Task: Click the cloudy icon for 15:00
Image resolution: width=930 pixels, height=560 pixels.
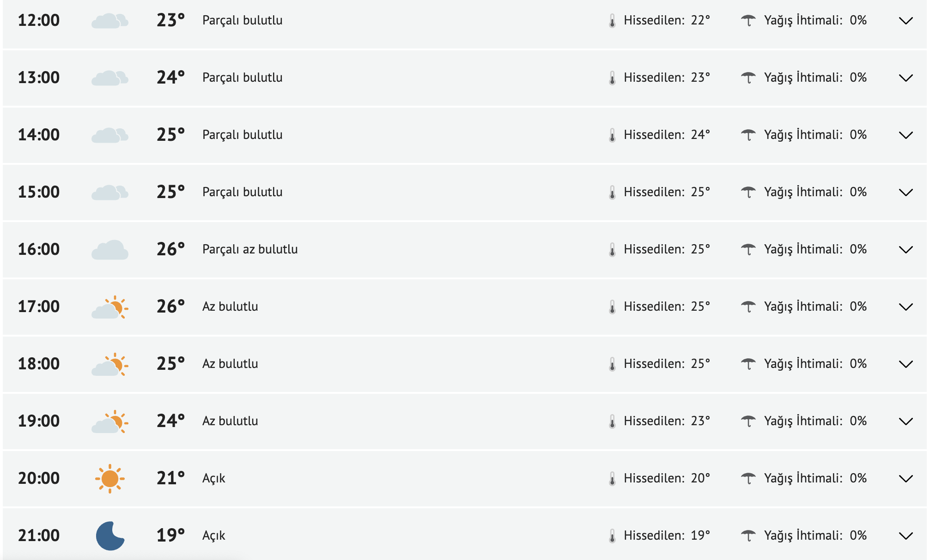Action: (x=109, y=193)
